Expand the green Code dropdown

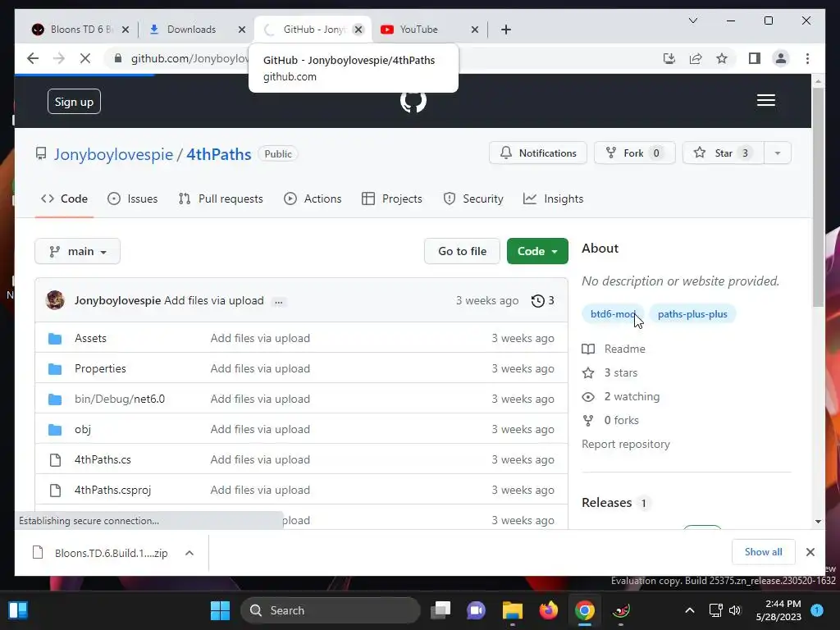[537, 251]
